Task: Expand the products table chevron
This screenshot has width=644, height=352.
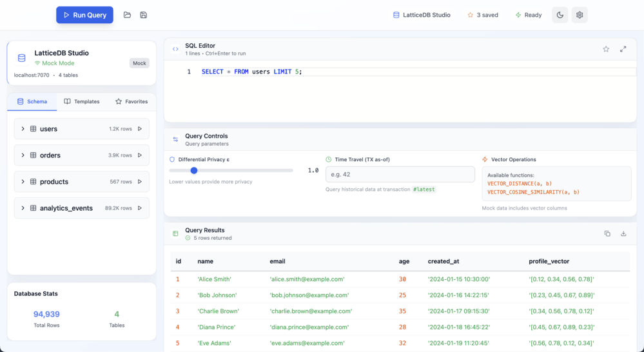Action: [23, 182]
